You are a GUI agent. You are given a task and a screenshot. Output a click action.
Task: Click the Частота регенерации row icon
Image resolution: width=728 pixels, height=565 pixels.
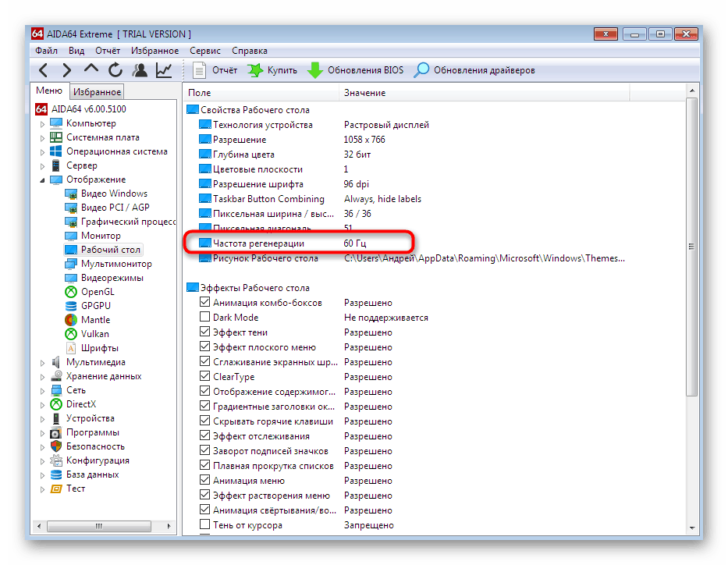tap(204, 243)
